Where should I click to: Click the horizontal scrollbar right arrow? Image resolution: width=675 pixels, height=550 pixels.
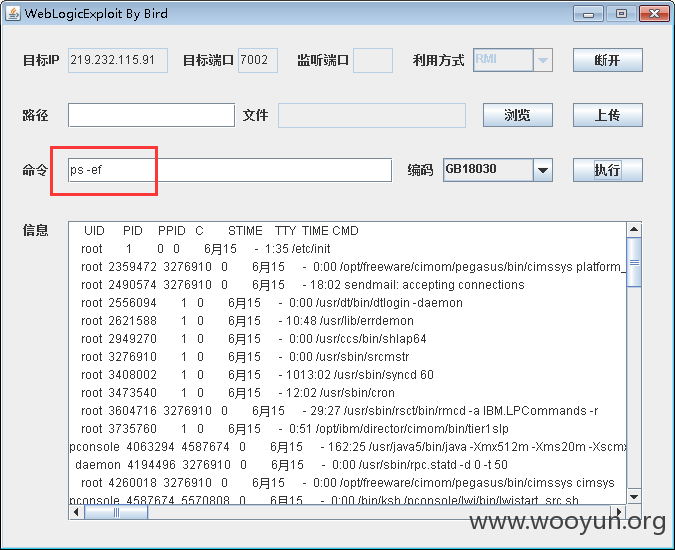click(x=619, y=512)
